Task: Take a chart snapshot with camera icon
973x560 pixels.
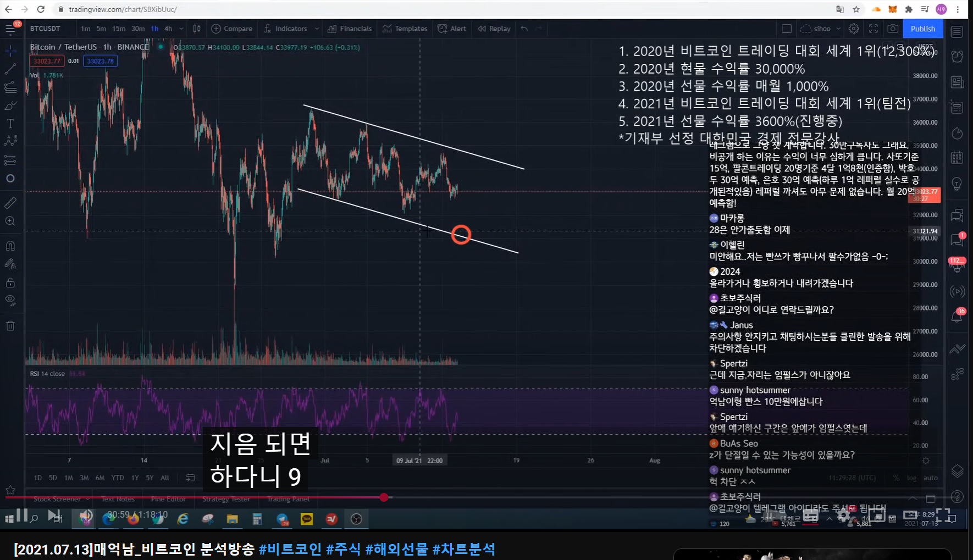Action: tap(893, 29)
